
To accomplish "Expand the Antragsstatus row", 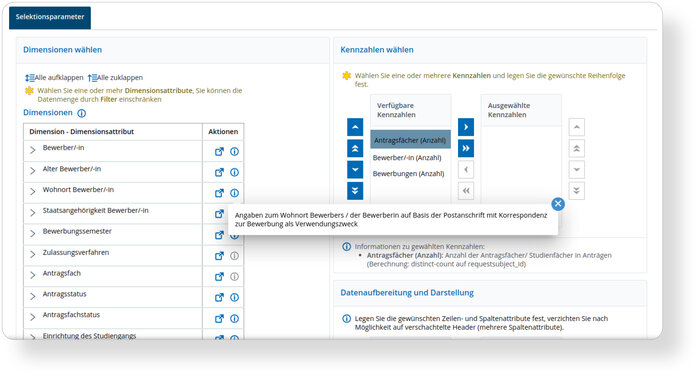I will click(33, 296).
